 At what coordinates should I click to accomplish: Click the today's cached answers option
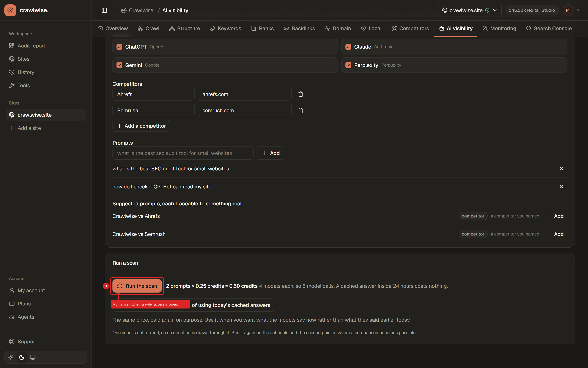coord(194,305)
